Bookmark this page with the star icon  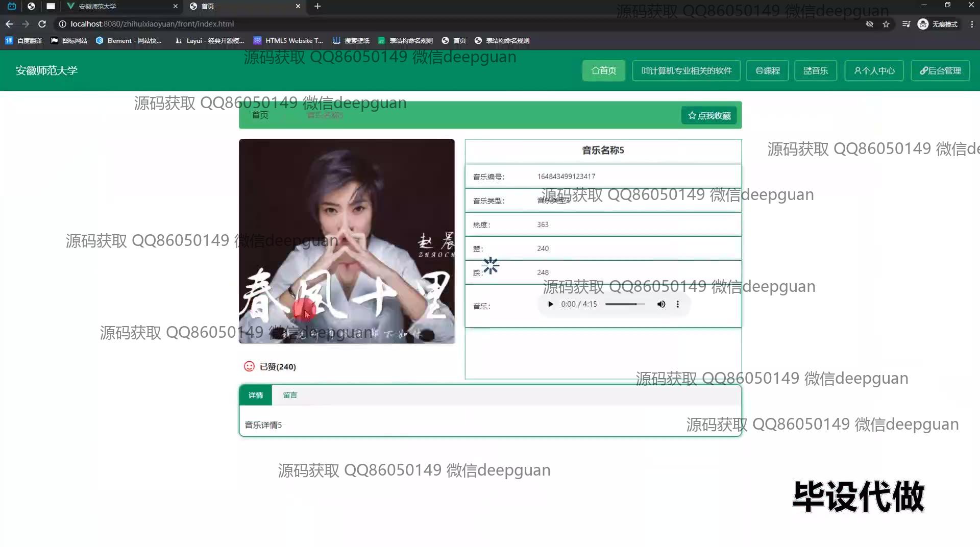(886, 24)
